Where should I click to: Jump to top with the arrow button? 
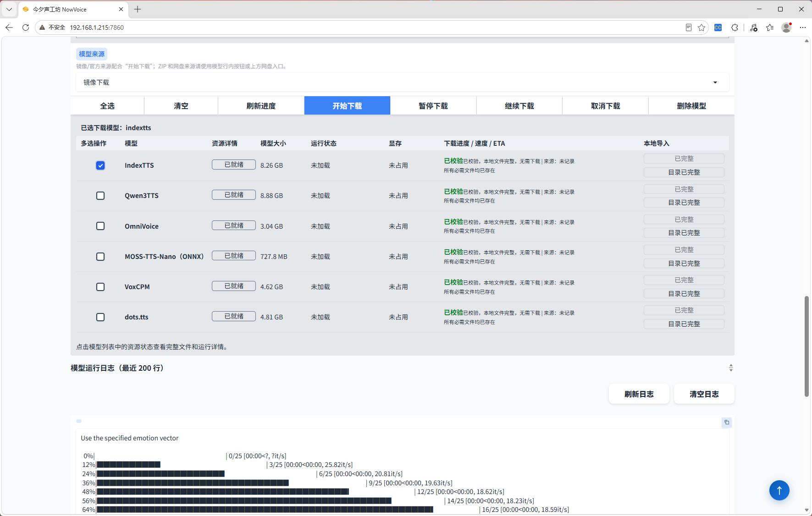point(779,490)
